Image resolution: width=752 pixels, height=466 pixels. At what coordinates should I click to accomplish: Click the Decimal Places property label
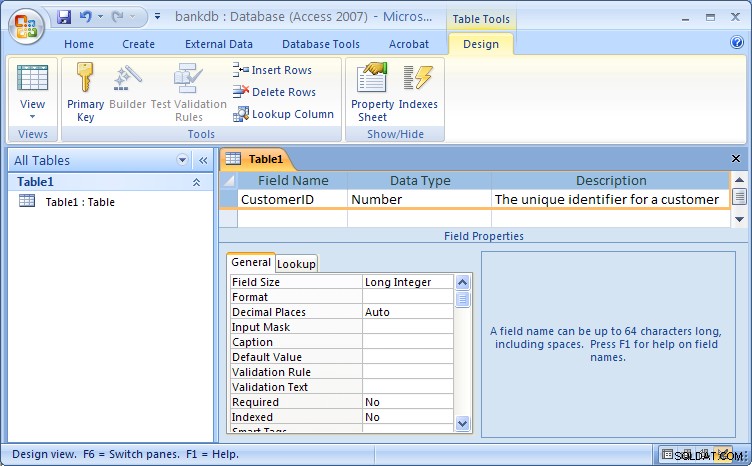pos(269,312)
